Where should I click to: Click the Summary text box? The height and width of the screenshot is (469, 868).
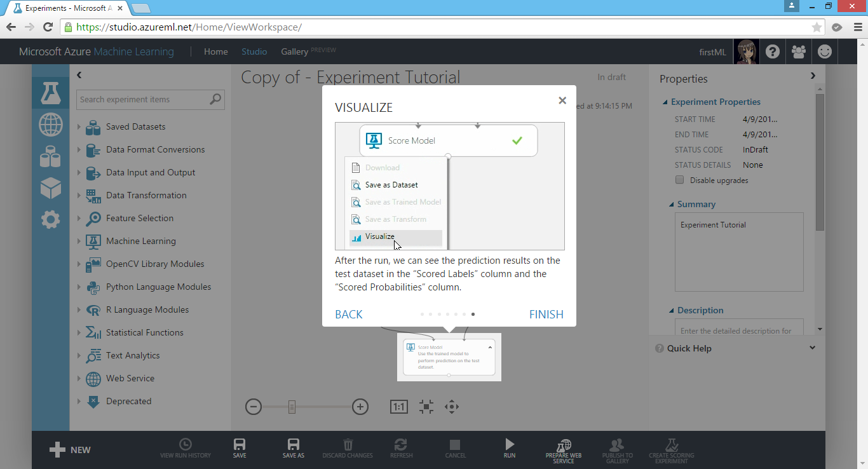click(739, 252)
